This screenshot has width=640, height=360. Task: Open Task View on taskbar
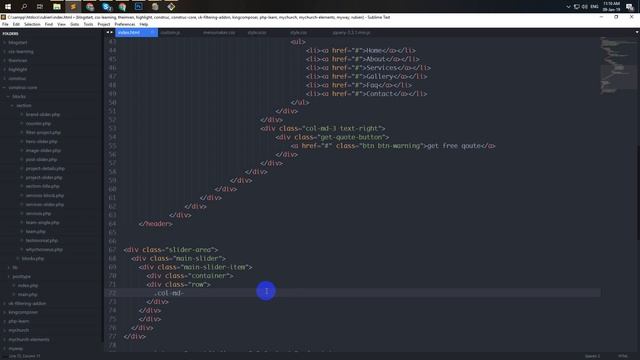click(x=40, y=6)
